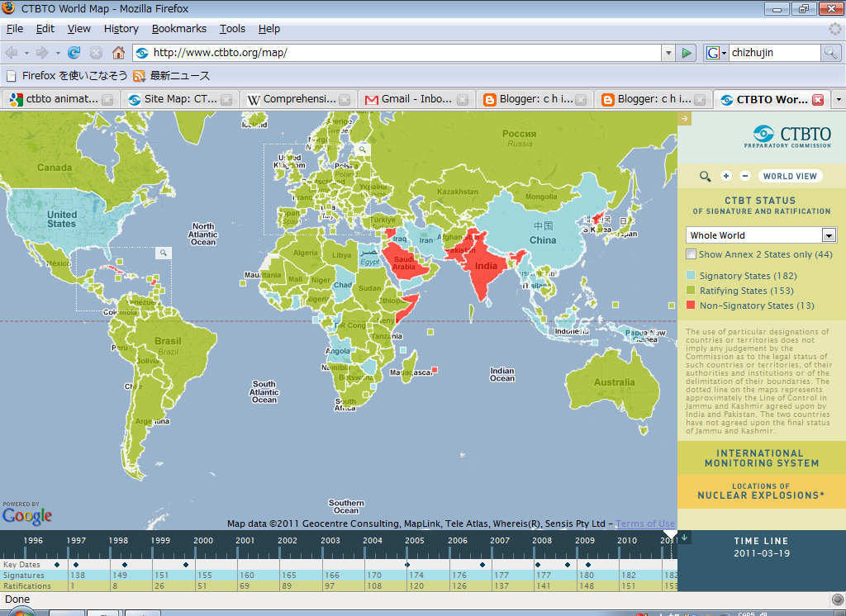
Task: Click 'Non-Signatory States (13)' legend text
Action: click(757, 306)
